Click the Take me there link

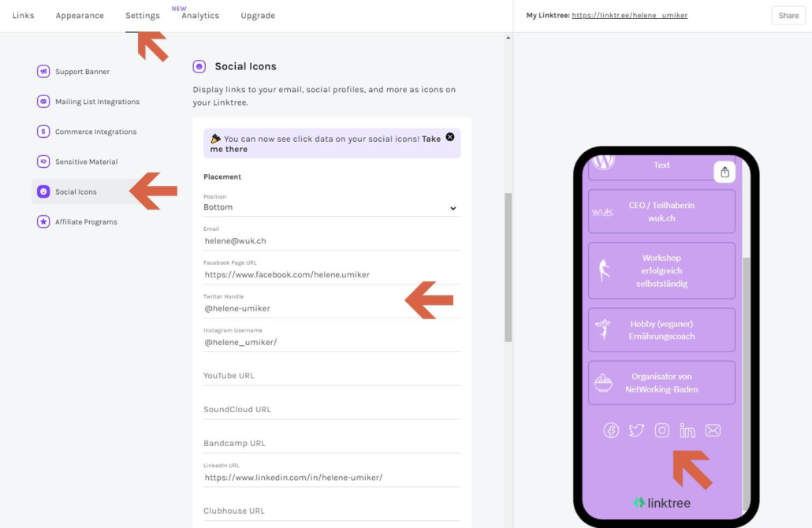tap(229, 149)
